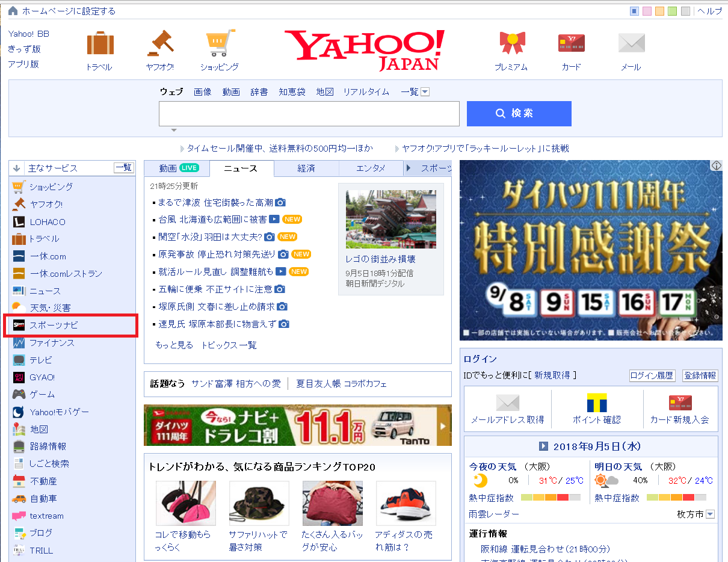The image size is (728, 562).
Task: Open the Yahoo! BB link
Action: (x=29, y=34)
